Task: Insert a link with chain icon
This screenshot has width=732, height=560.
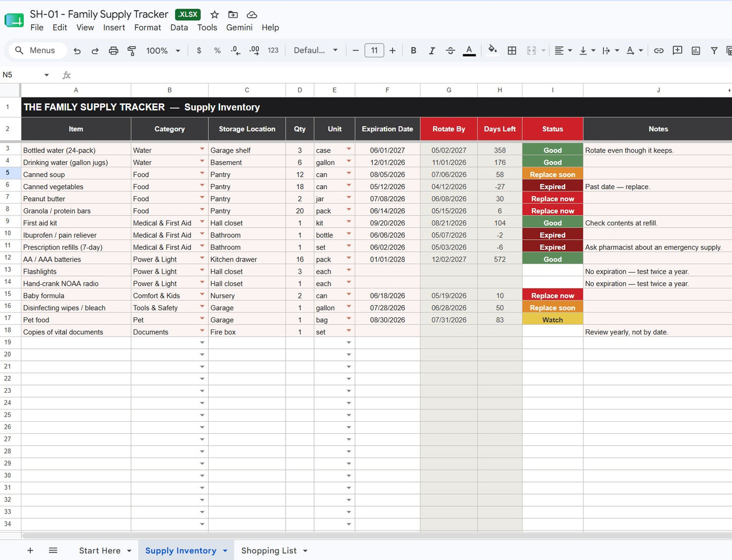Action: click(659, 51)
